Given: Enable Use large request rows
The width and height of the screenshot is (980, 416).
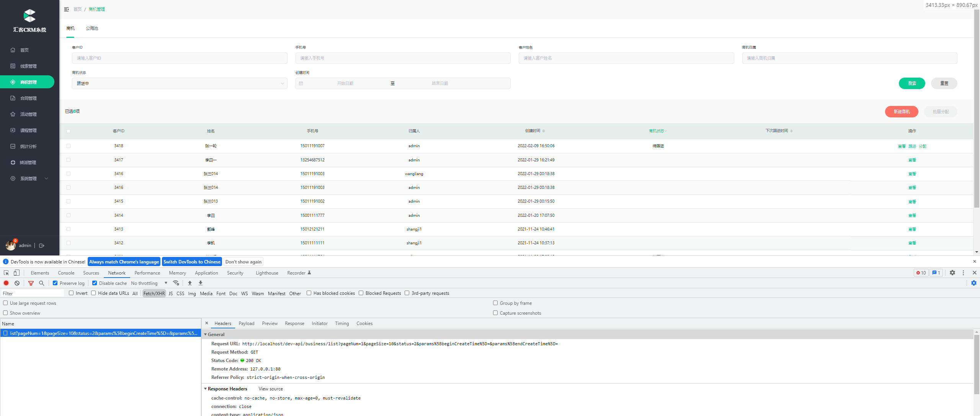Looking at the screenshot, I should click(x=5, y=303).
